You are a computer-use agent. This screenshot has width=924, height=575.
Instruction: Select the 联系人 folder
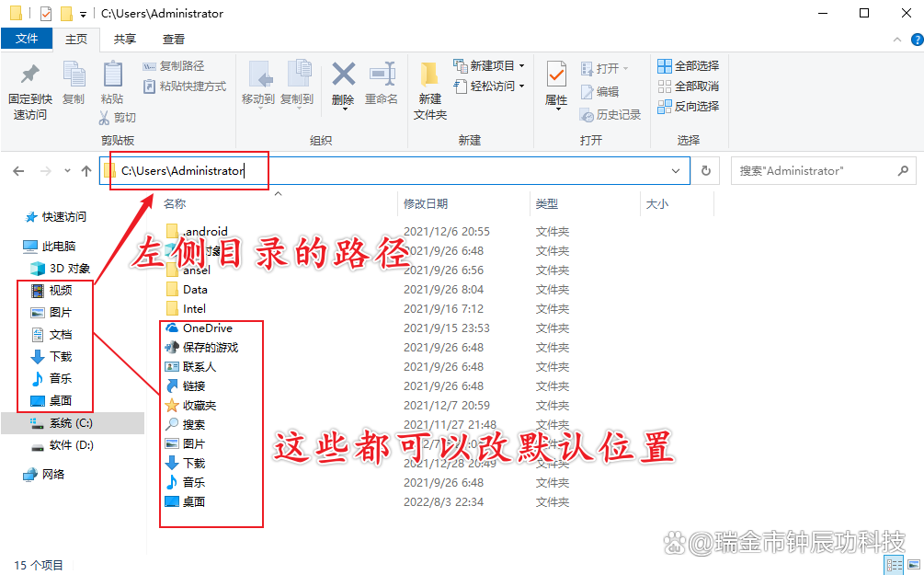pos(191,367)
